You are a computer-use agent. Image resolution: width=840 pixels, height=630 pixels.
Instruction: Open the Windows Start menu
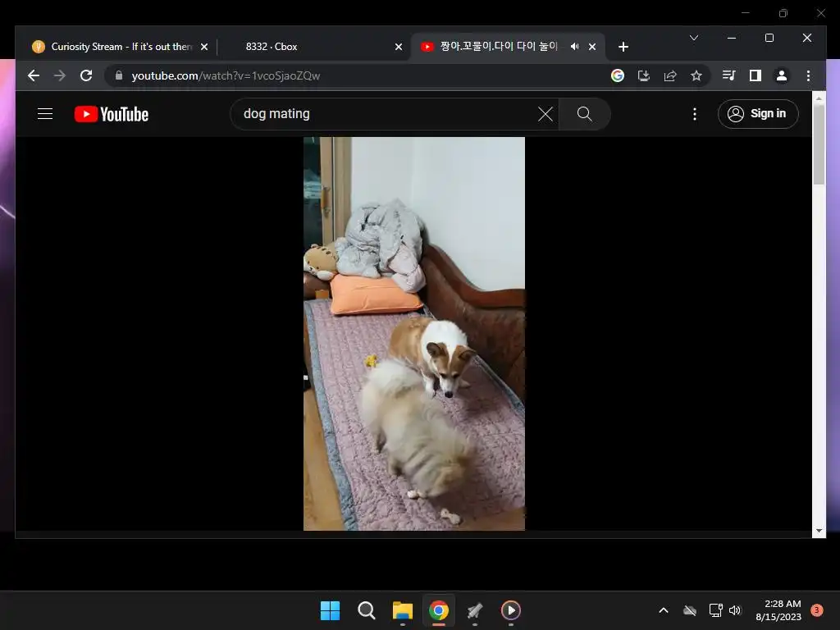[x=330, y=610]
